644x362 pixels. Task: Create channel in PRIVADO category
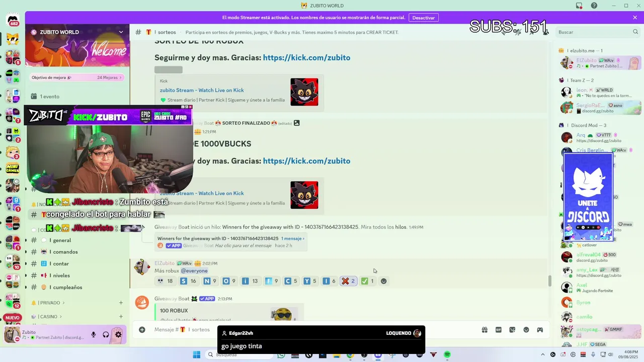click(121, 303)
